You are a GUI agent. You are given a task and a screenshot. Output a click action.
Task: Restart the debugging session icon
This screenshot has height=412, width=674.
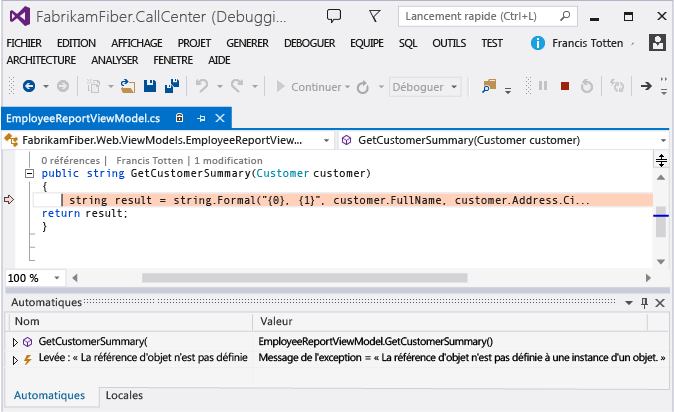587,86
